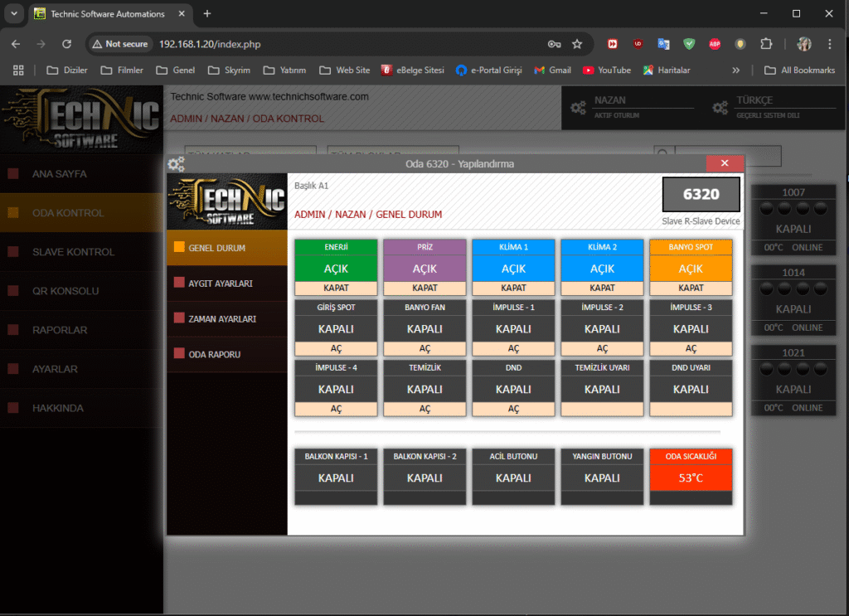This screenshot has width=849, height=616.
Task: Click the YANGIN BUTONU status tile
Action: pyautogui.click(x=602, y=477)
